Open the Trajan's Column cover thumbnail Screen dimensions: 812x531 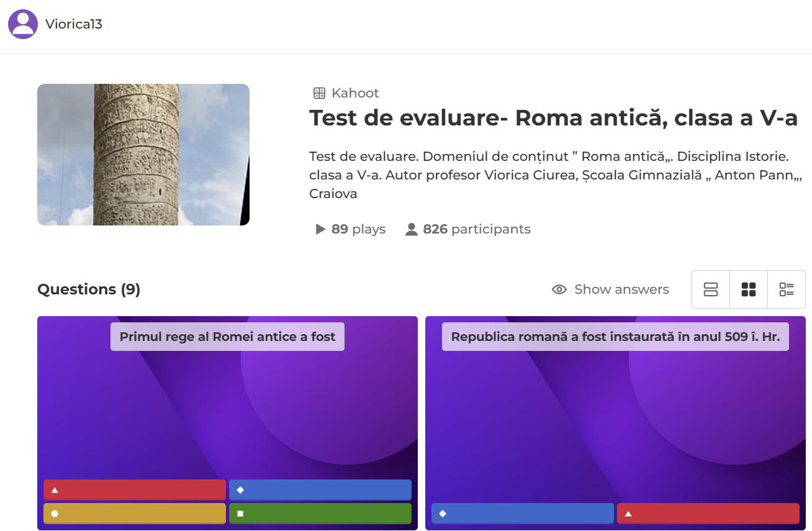point(143,155)
